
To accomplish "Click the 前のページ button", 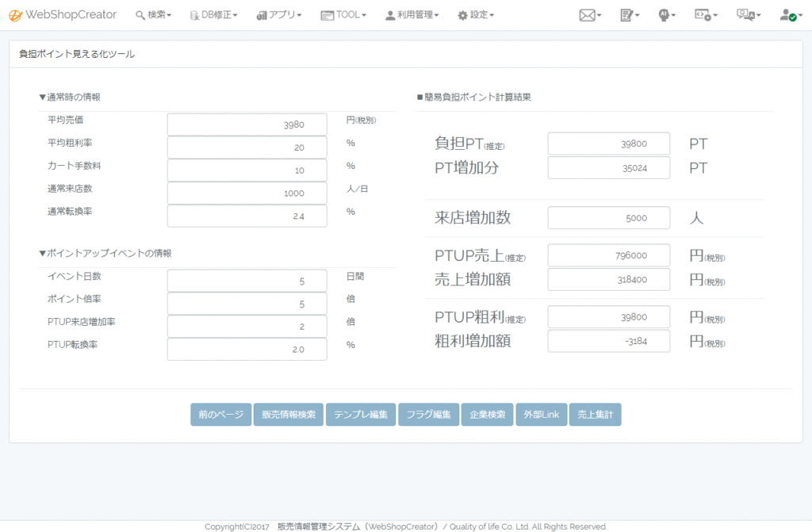I will click(220, 415).
